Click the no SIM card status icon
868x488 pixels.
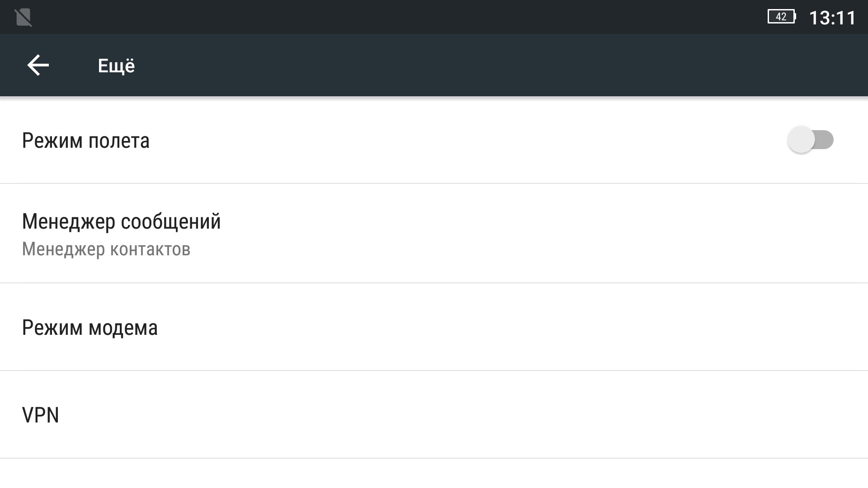click(23, 18)
